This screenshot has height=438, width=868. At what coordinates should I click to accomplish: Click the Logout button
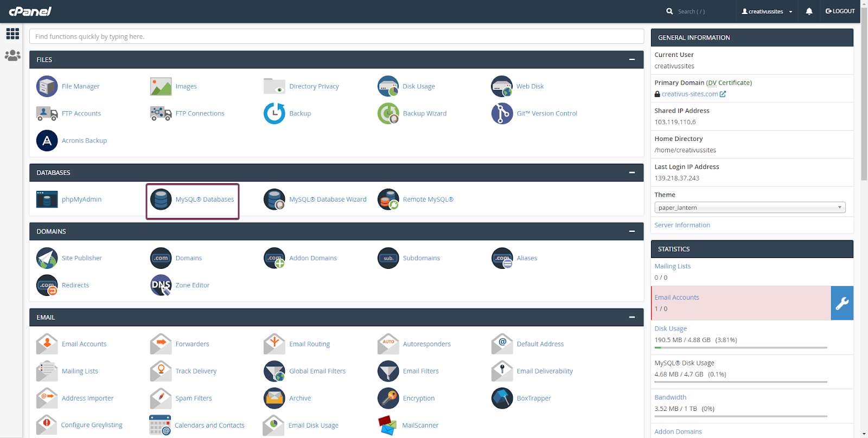[840, 11]
